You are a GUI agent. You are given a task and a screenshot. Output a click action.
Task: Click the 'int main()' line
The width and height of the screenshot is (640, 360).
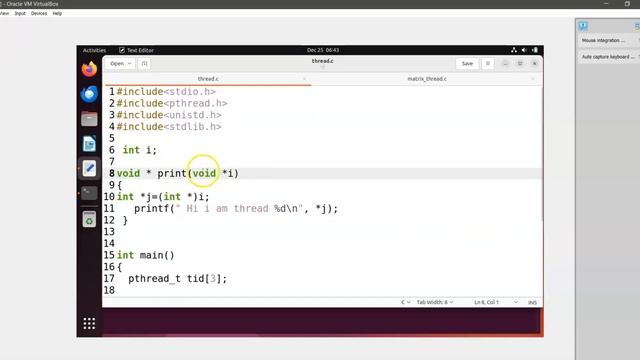[x=146, y=256]
